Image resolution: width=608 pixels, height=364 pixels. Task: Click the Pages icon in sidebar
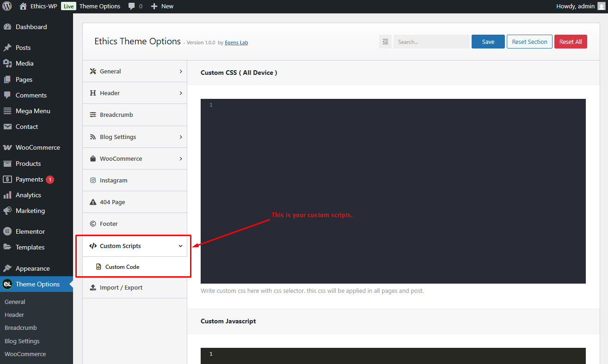tap(7, 79)
